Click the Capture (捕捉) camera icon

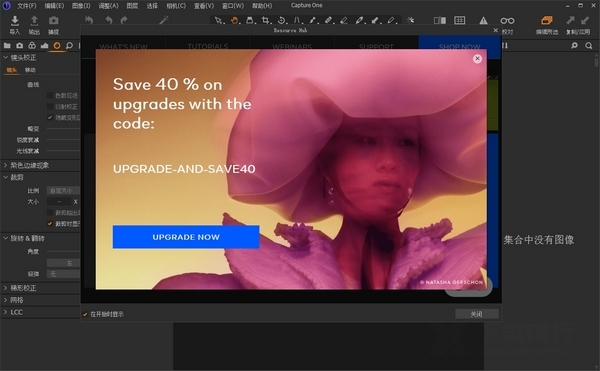tap(54, 20)
